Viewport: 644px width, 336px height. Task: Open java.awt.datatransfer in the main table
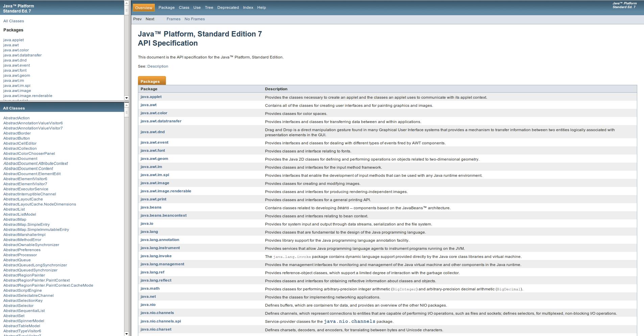[161, 121]
